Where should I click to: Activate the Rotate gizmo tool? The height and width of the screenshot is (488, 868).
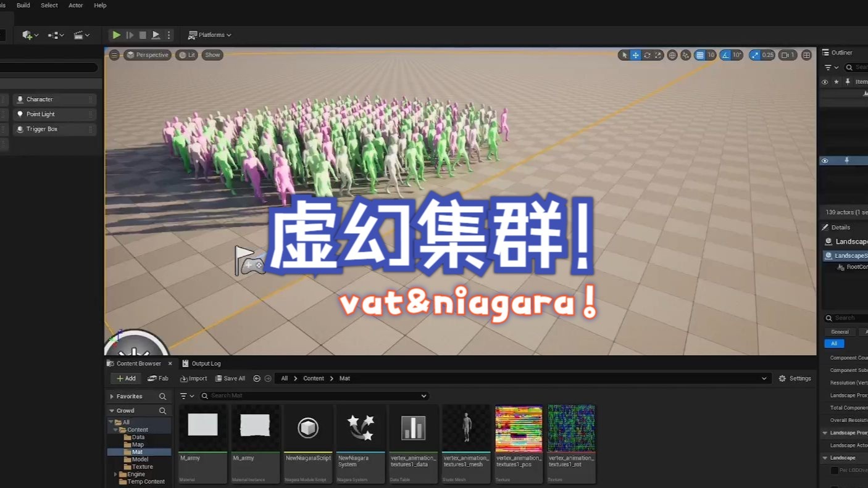tap(647, 55)
